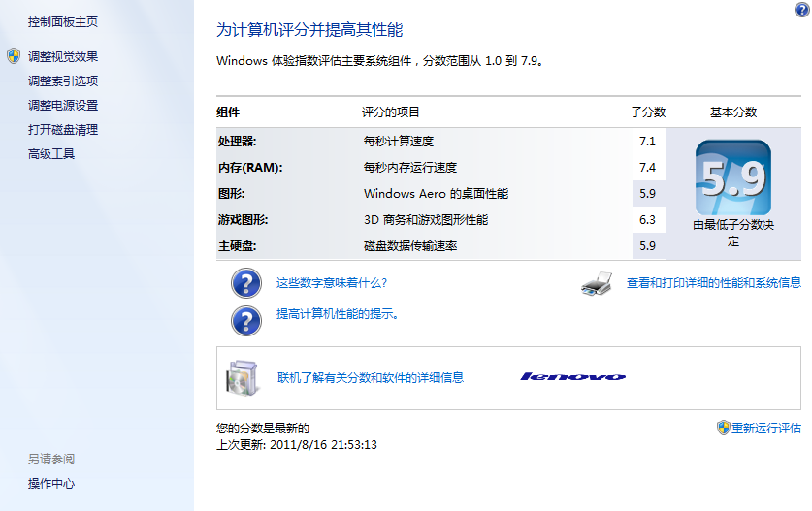The height and width of the screenshot is (511, 812).
Task: Click the printer icon for detailed information
Action: point(597,283)
